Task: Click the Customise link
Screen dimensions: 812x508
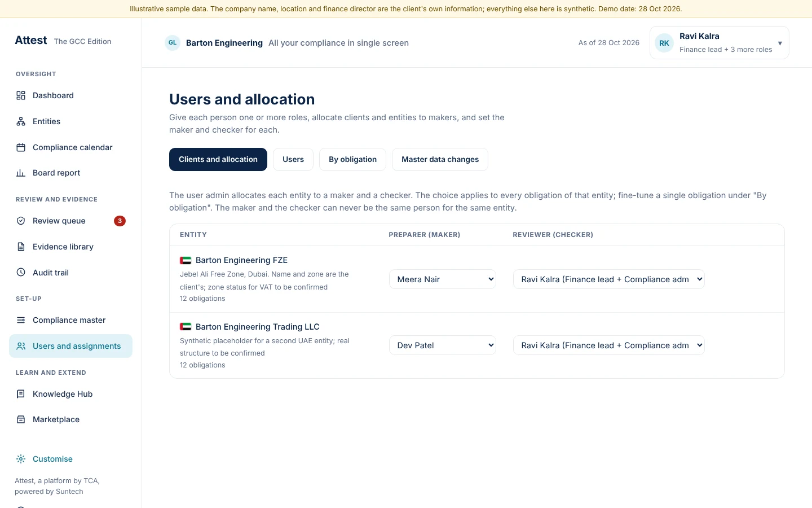Action: [x=52, y=459]
